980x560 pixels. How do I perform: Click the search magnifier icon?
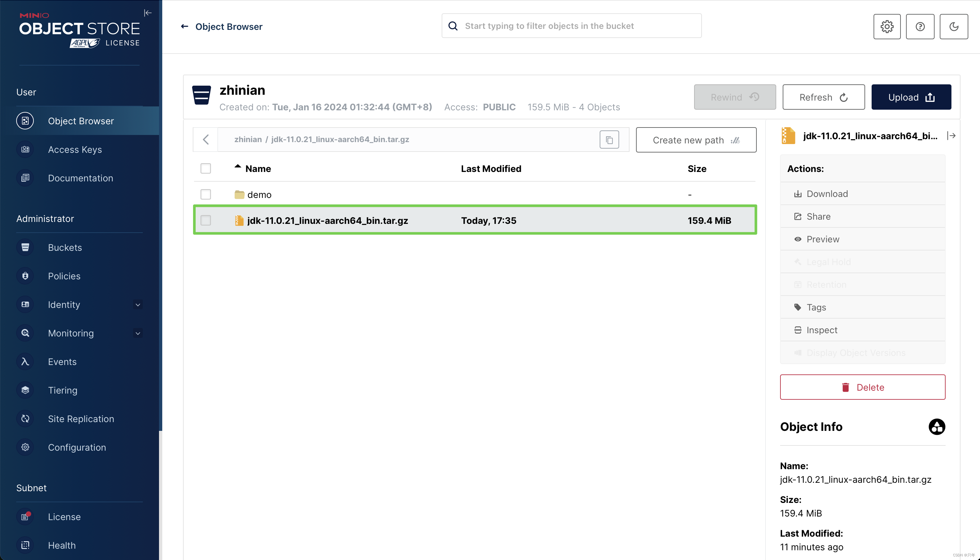[x=453, y=26]
